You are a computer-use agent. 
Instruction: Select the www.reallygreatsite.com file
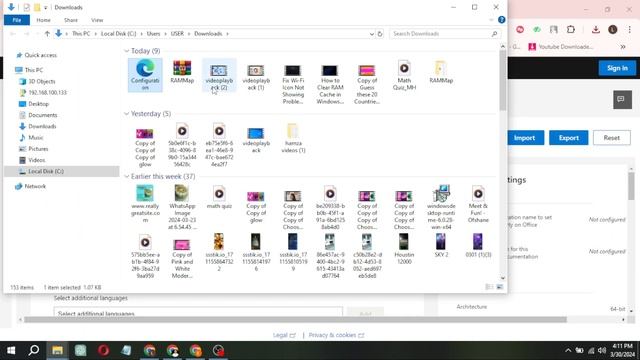coord(145,204)
